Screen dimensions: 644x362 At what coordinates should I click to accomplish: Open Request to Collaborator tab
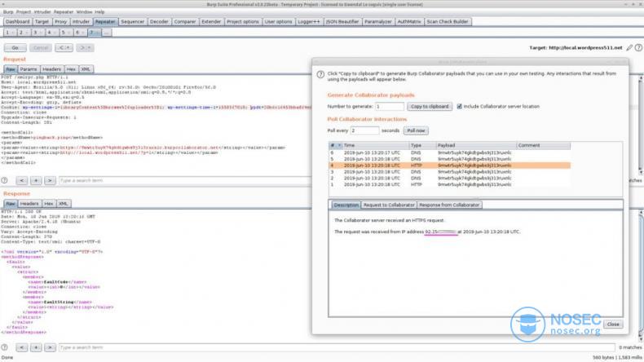389,205
